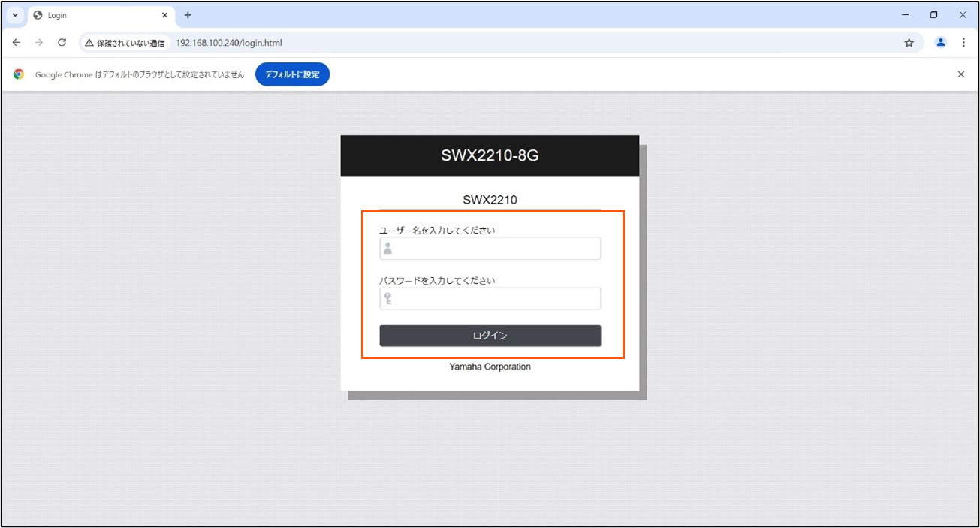Viewport: 980px width, 528px height.
Task: Select the Login browser tab
Action: [101, 15]
